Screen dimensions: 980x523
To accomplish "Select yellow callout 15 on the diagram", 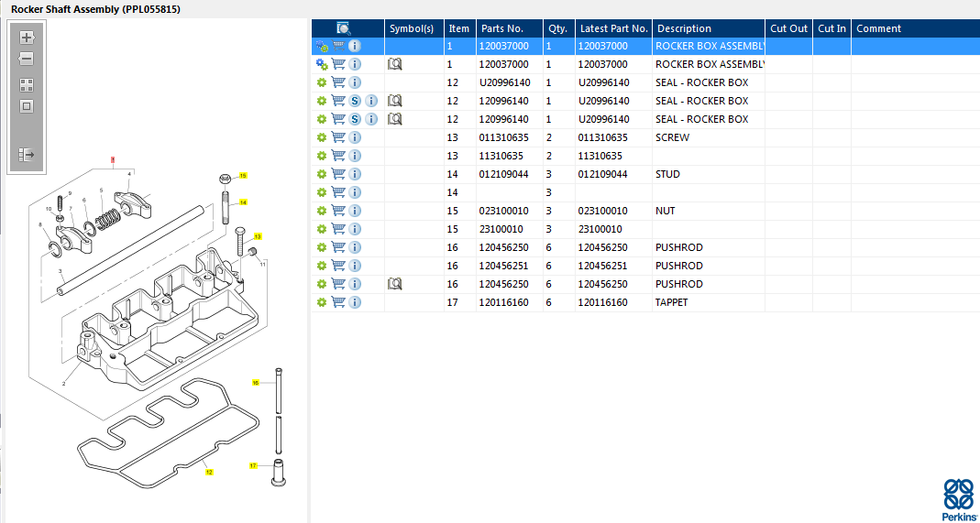I will (x=243, y=175).
